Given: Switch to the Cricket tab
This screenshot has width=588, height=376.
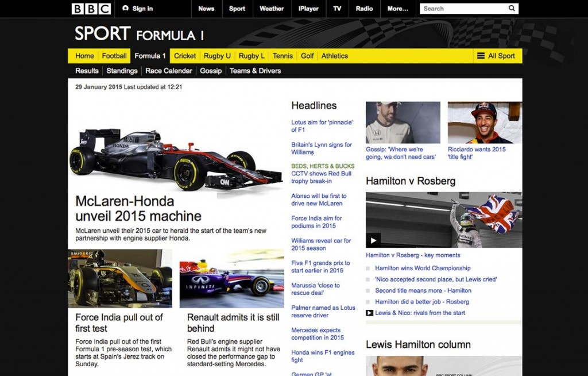Looking at the screenshot, I should click(x=184, y=56).
